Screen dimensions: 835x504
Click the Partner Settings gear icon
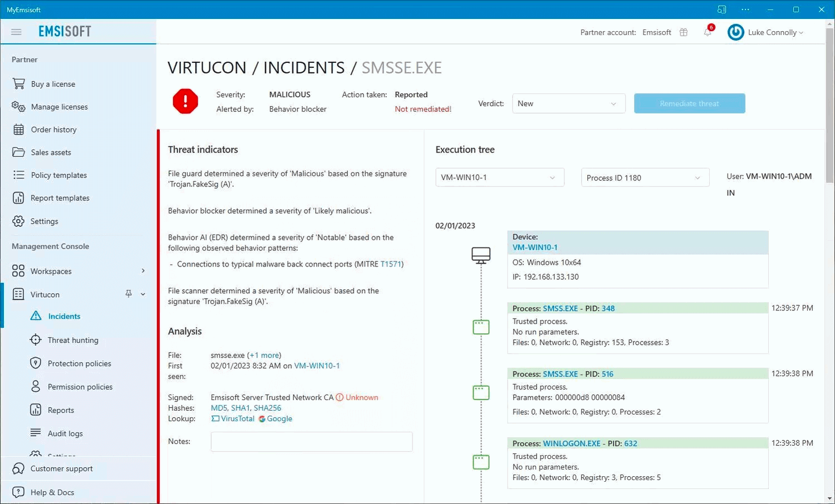point(18,221)
